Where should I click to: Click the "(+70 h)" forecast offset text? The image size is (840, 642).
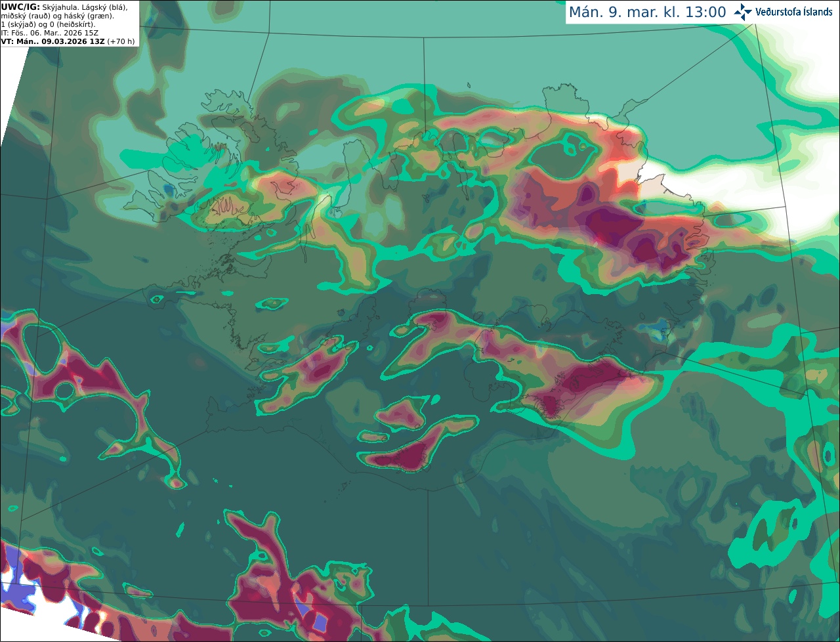(121, 41)
